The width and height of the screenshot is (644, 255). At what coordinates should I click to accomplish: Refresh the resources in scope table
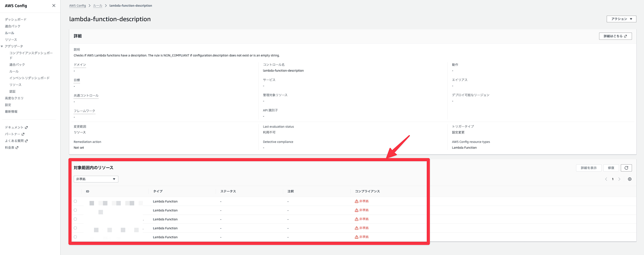click(x=626, y=168)
